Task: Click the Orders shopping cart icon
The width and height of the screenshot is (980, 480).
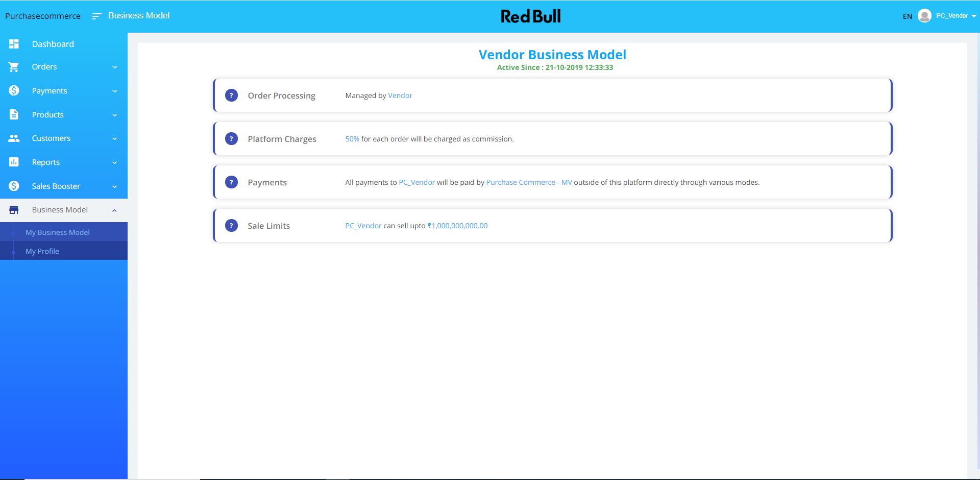Action: [x=14, y=67]
